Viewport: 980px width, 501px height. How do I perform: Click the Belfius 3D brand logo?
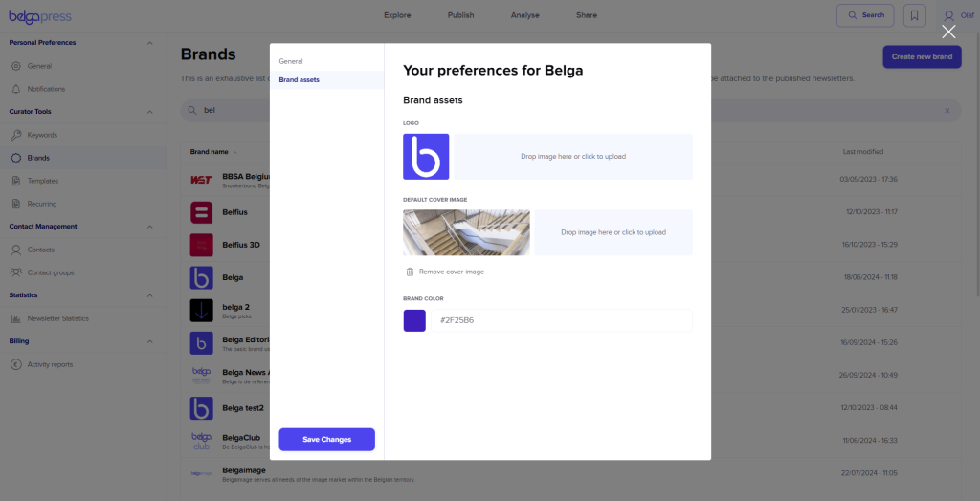click(x=201, y=245)
